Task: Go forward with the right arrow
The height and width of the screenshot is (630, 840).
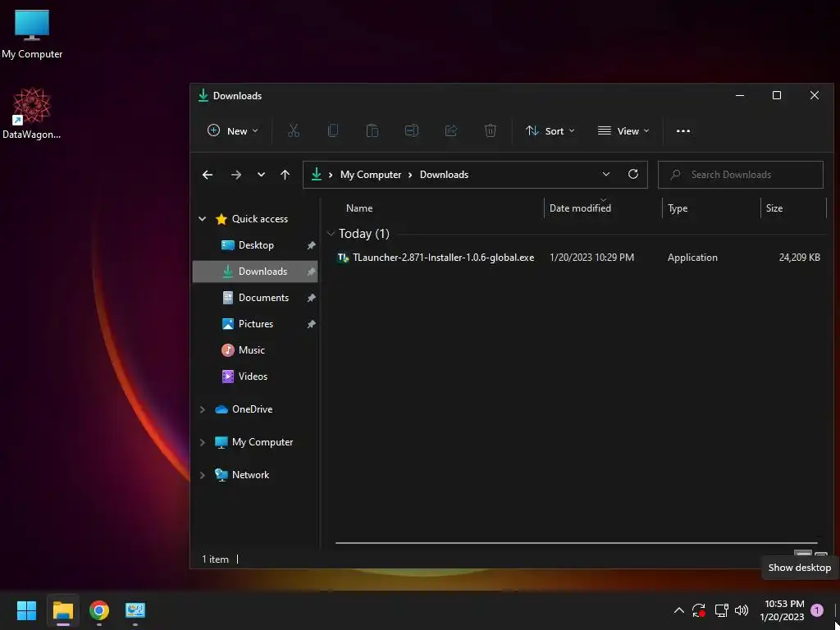Action: point(235,175)
